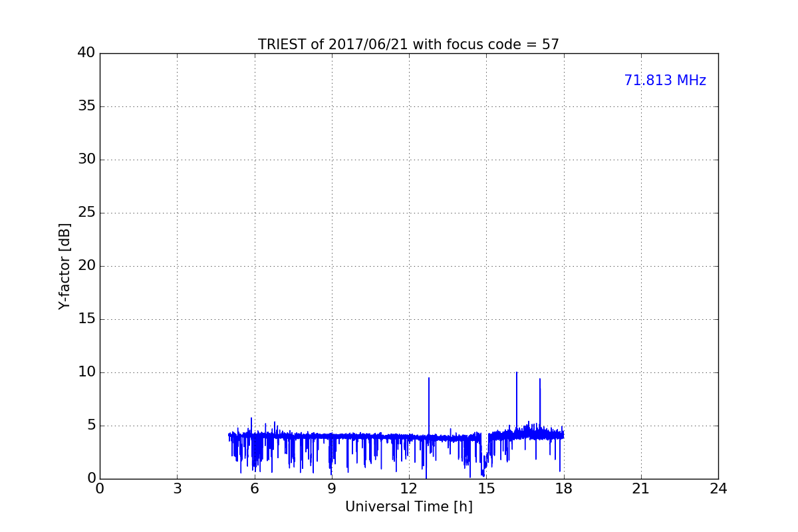Select y-axis tick value 25
This screenshot has width=798, height=532.
click(x=86, y=213)
